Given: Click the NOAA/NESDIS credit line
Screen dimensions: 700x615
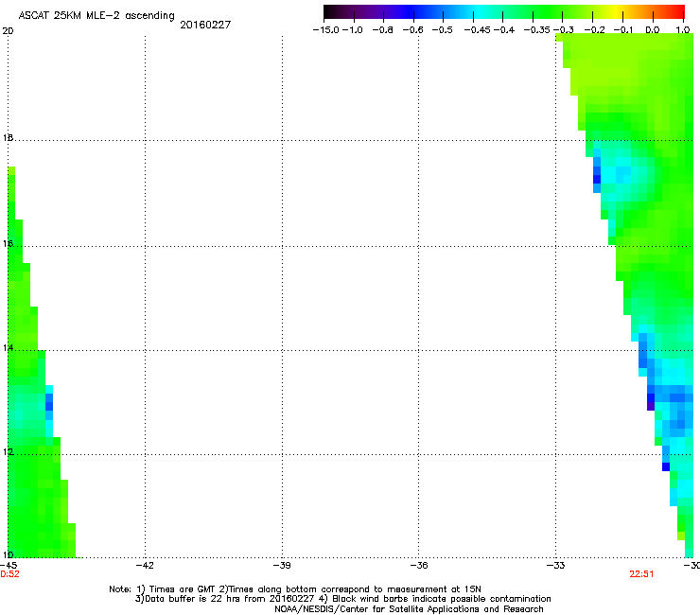Looking at the screenshot, I should 409,608.
